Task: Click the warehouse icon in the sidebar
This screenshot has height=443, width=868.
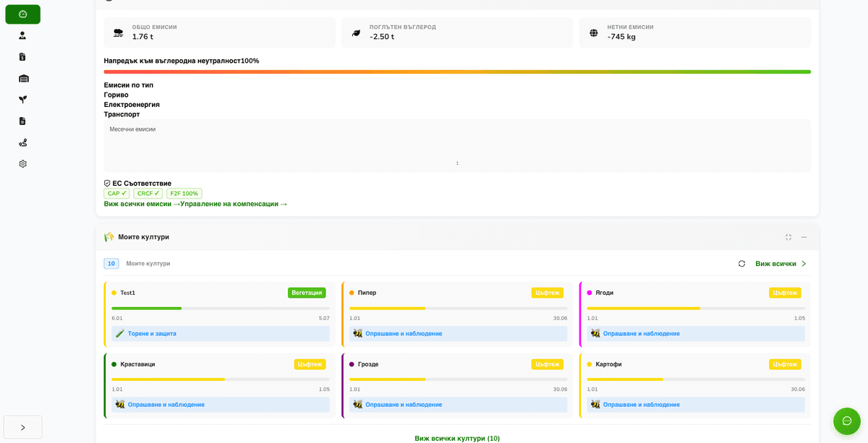Action: tap(22, 78)
